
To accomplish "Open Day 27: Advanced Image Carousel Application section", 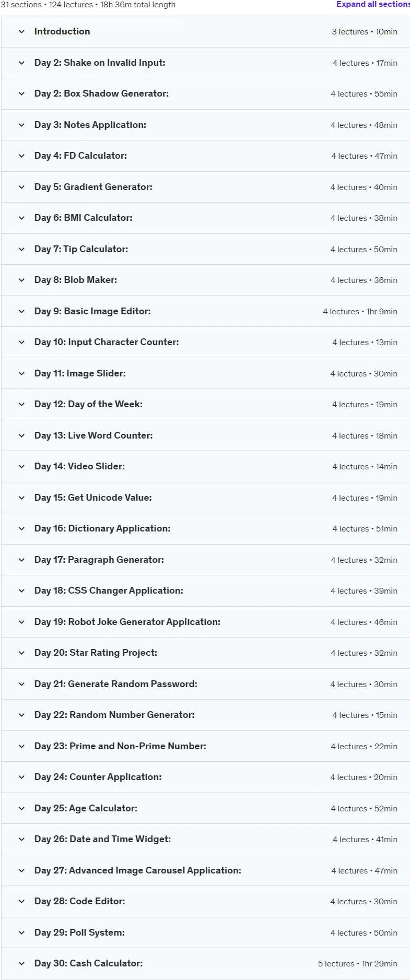I will (138, 870).
